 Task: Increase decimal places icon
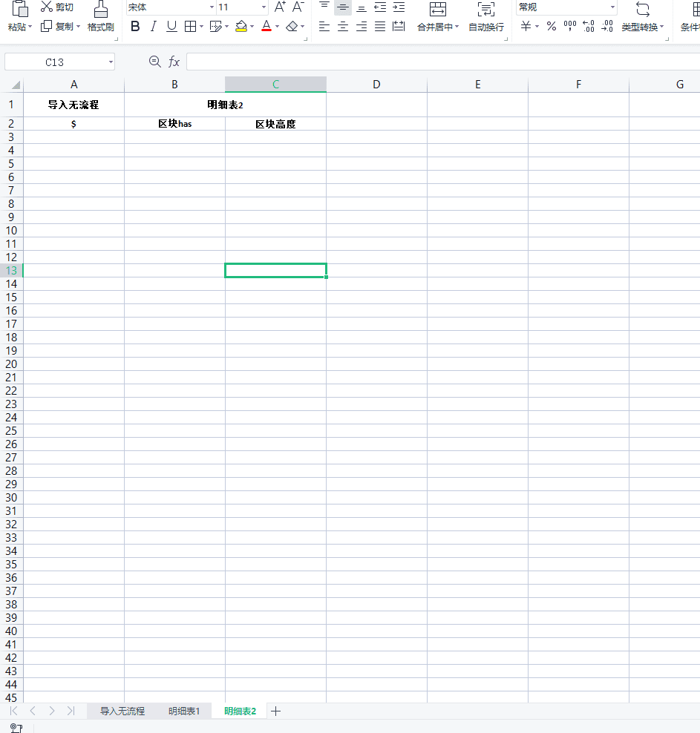coord(589,27)
